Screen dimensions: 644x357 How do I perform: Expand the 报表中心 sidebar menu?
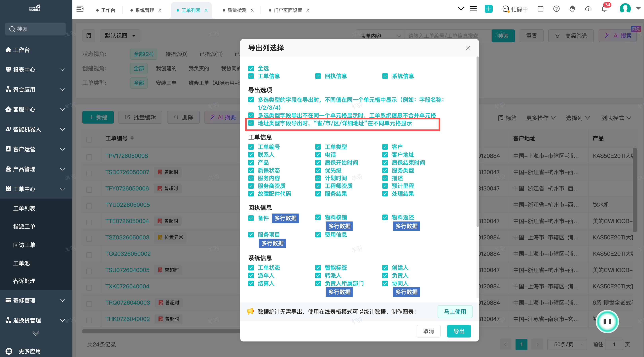point(36,69)
